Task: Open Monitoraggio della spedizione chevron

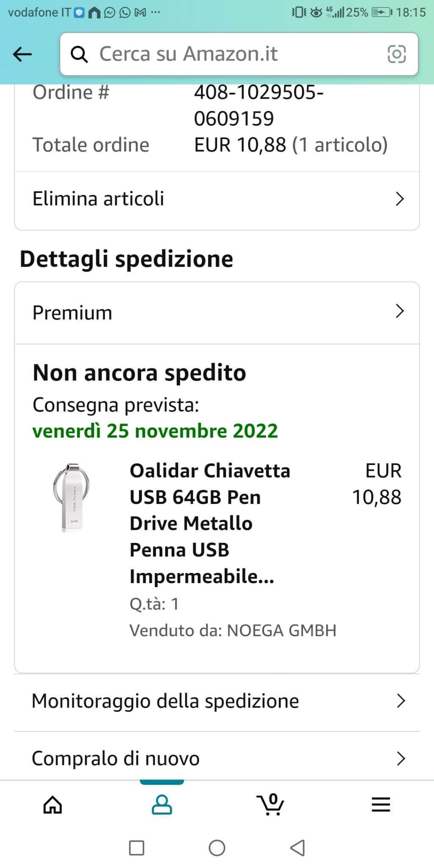Action: [x=401, y=701]
